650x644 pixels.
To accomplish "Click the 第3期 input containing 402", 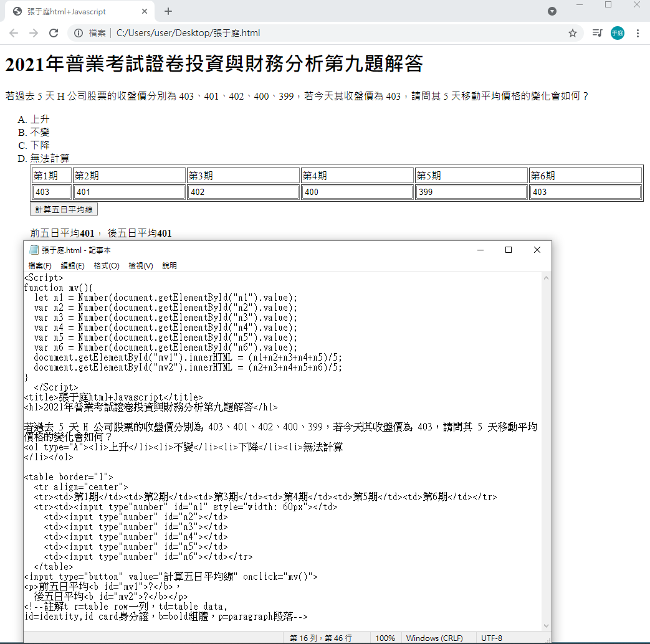I will point(243,192).
